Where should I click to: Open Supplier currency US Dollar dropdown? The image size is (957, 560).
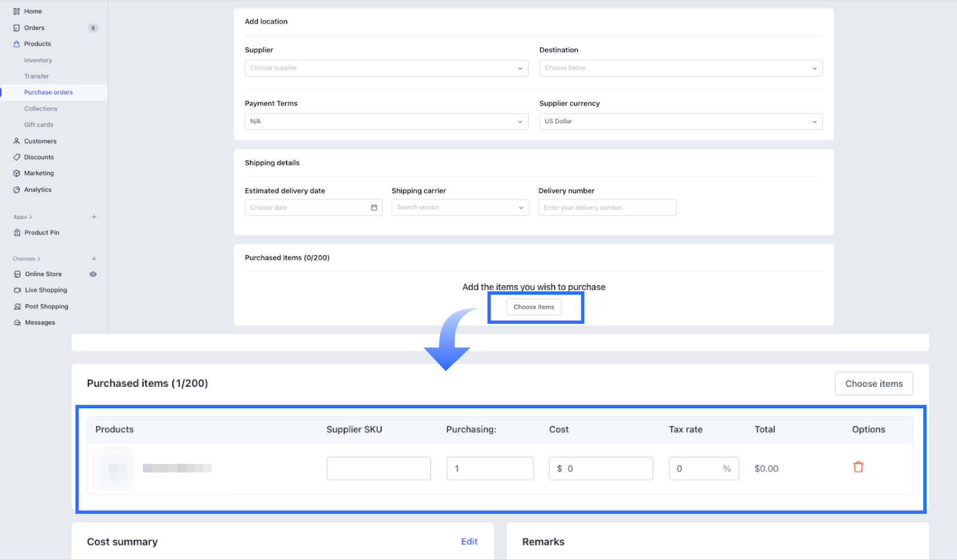point(680,121)
